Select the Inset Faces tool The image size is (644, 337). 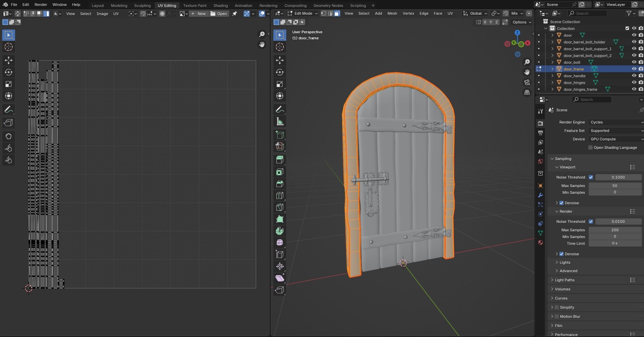280,172
